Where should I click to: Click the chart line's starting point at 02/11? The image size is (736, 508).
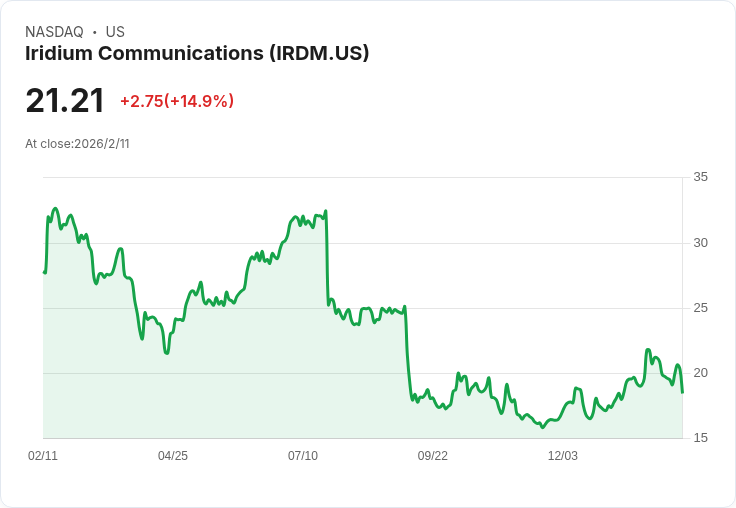[x=44, y=272]
